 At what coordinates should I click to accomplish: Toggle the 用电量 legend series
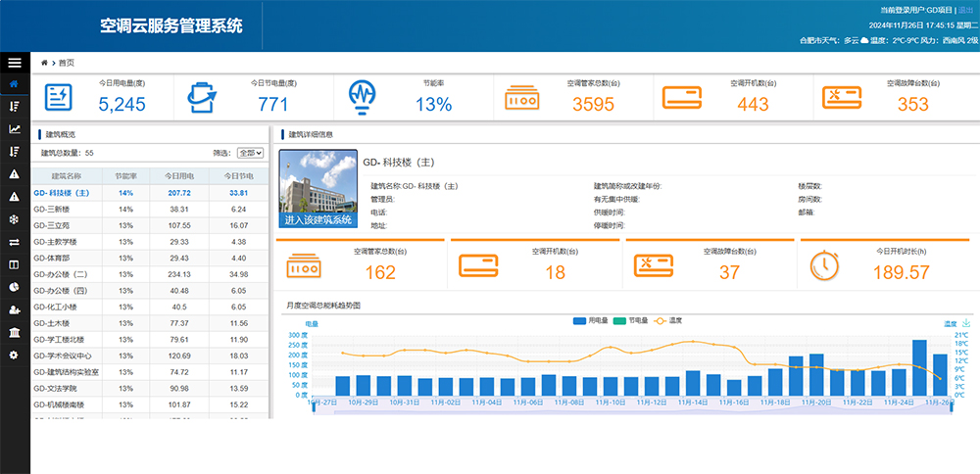pyautogui.click(x=591, y=321)
